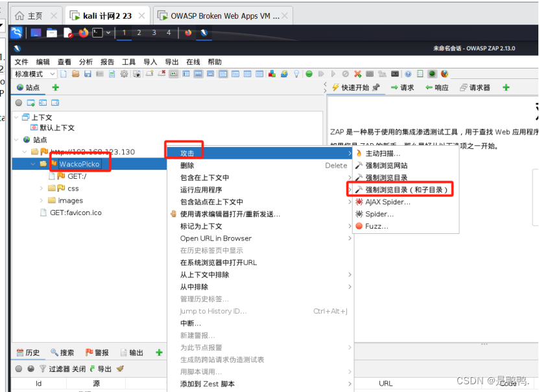The image size is (539, 392).
Task: Click the Persist Session floppy-disk icon
Action: tap(88, 74)
